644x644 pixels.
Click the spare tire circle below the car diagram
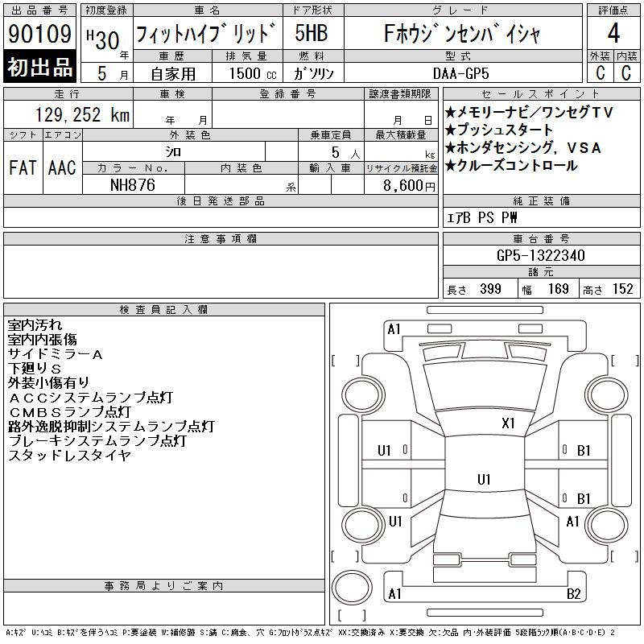352,588
